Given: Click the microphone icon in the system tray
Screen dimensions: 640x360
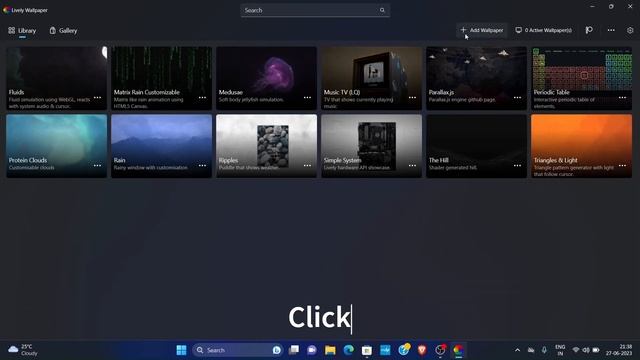Looking at the screenshot, I should coord(544,350).
